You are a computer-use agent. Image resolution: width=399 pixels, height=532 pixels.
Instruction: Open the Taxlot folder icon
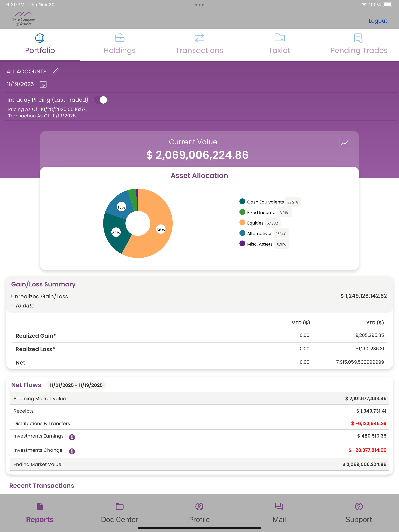click(x=279, y=38)
